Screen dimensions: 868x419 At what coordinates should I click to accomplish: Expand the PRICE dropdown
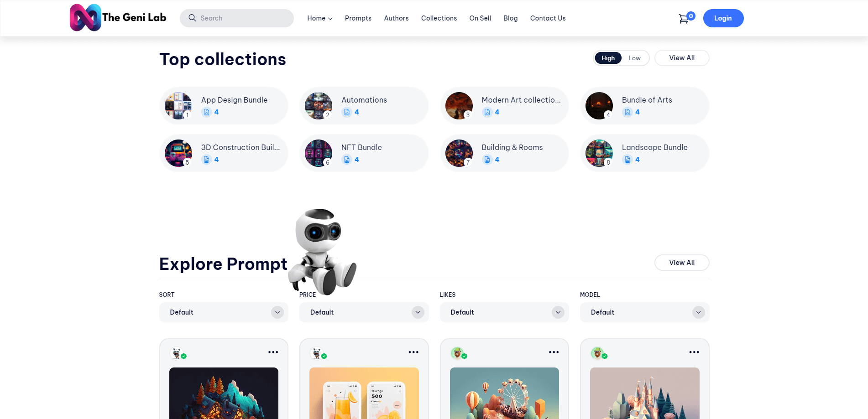tap(364, 312)
